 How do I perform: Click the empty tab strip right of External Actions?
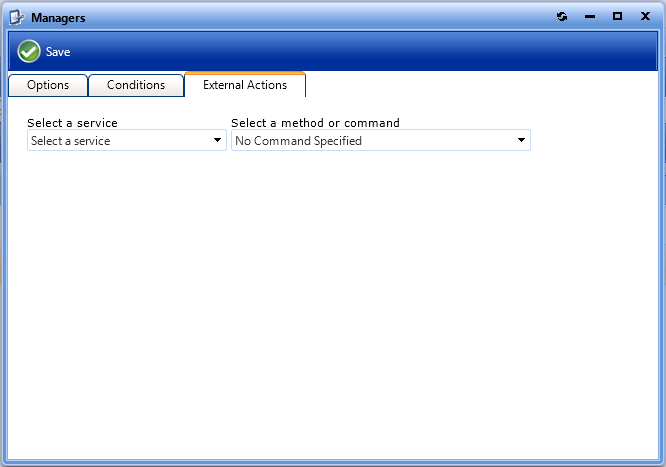(x=480, y=85)
